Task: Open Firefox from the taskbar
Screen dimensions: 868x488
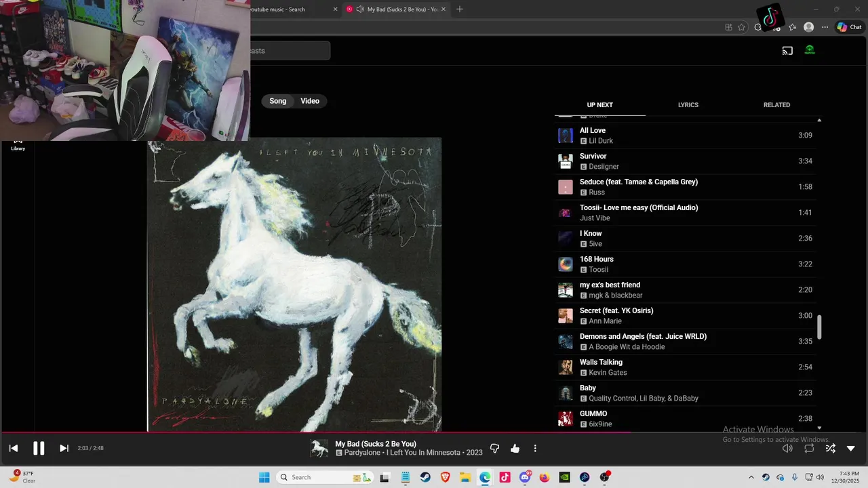Action: click(x=545, y=477)
